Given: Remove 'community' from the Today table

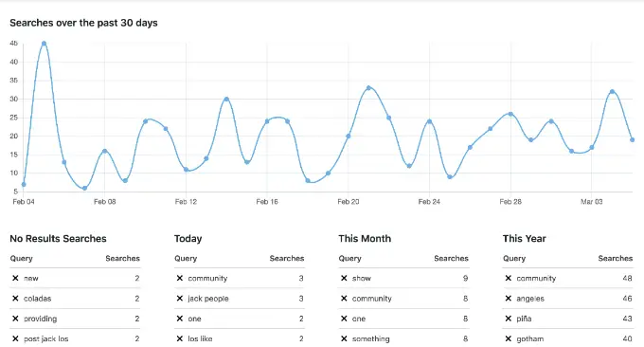Looking at the screenshot, I should [180, 278].
